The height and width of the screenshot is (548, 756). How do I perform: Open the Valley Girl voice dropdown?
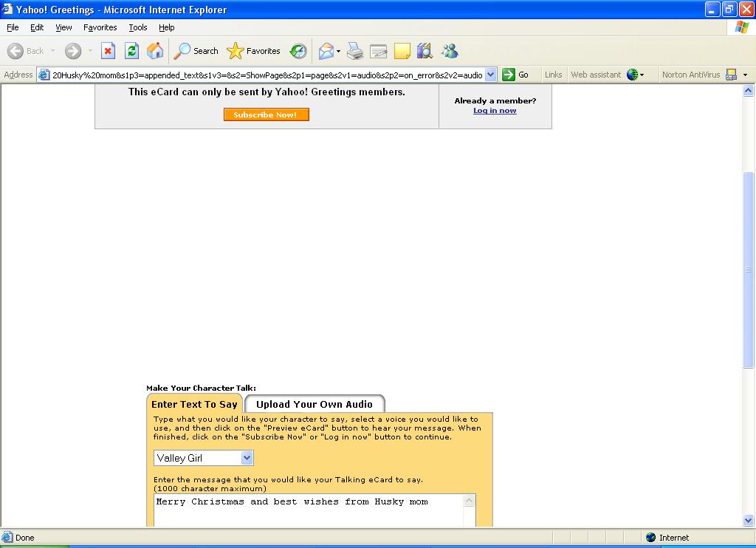(x=204, y=458)
